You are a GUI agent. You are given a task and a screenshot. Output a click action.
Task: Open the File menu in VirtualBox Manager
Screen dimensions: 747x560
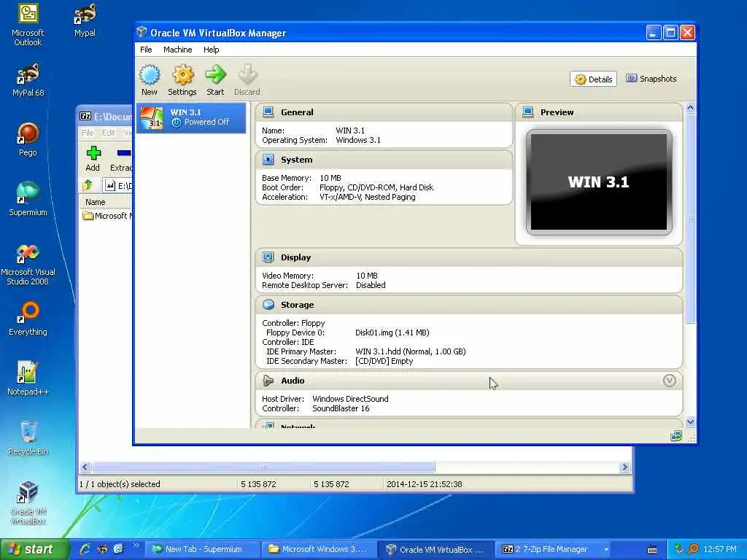coord(146,50)
